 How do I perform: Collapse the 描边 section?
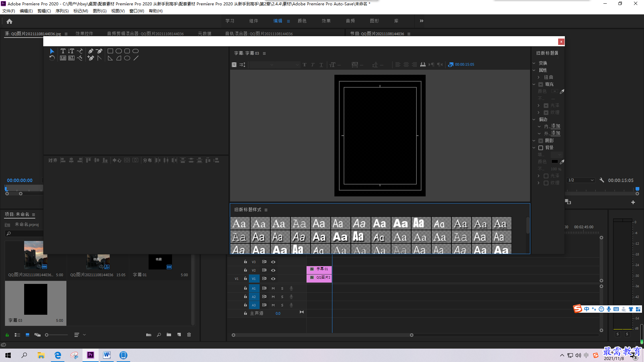(x=534, y=119)
